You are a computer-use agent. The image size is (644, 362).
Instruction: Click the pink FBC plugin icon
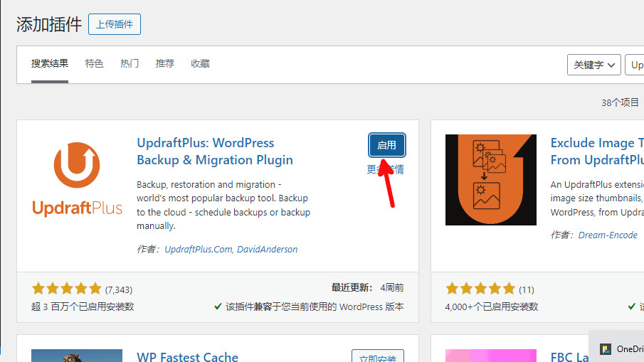(490, 356)
